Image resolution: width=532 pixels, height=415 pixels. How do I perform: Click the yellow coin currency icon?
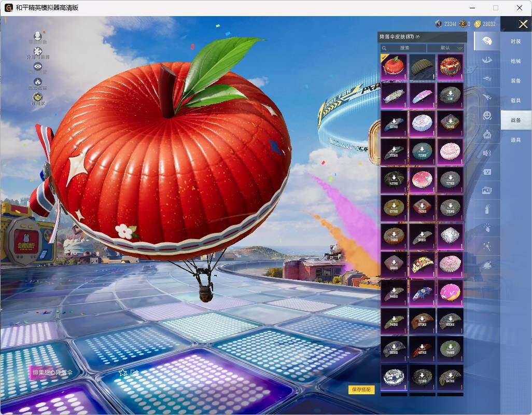[478, 23]
